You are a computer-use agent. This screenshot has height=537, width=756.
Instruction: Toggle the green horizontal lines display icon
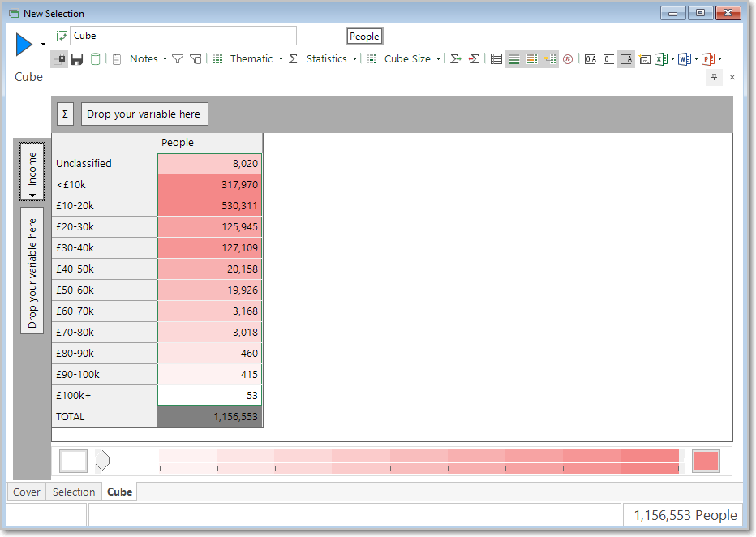click(514, 59)
